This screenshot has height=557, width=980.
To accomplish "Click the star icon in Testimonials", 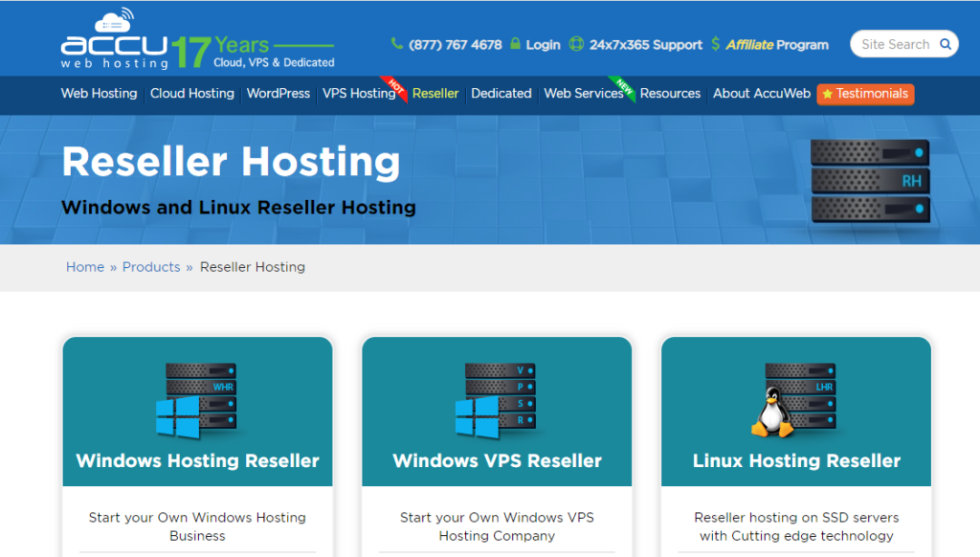I will pyautogui.click(x=828, y=94).
